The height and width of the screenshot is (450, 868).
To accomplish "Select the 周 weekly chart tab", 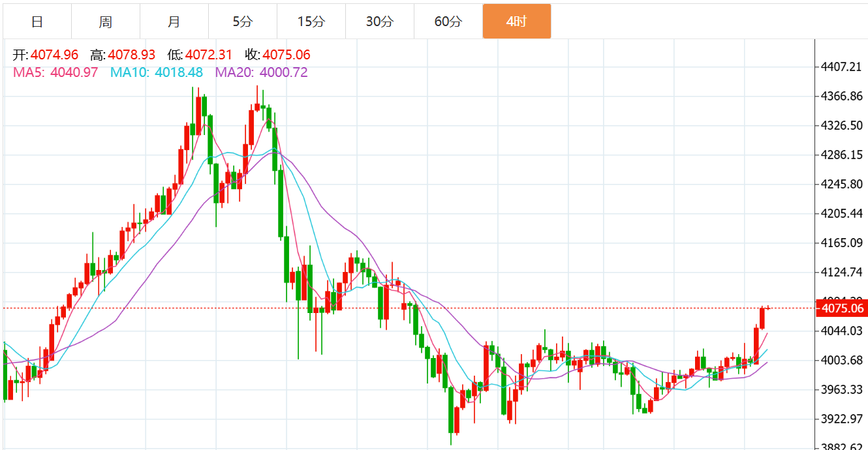I will pyautogui.click(x=106, y=22).
